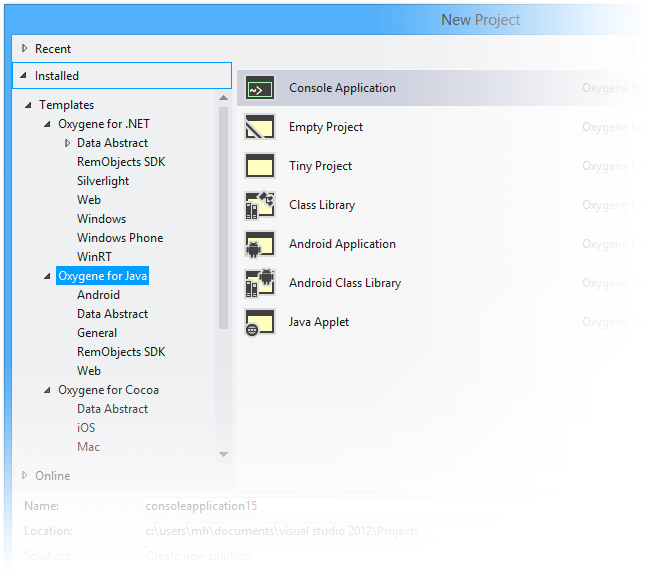Choose the Windows Phone category

(120, 238)
